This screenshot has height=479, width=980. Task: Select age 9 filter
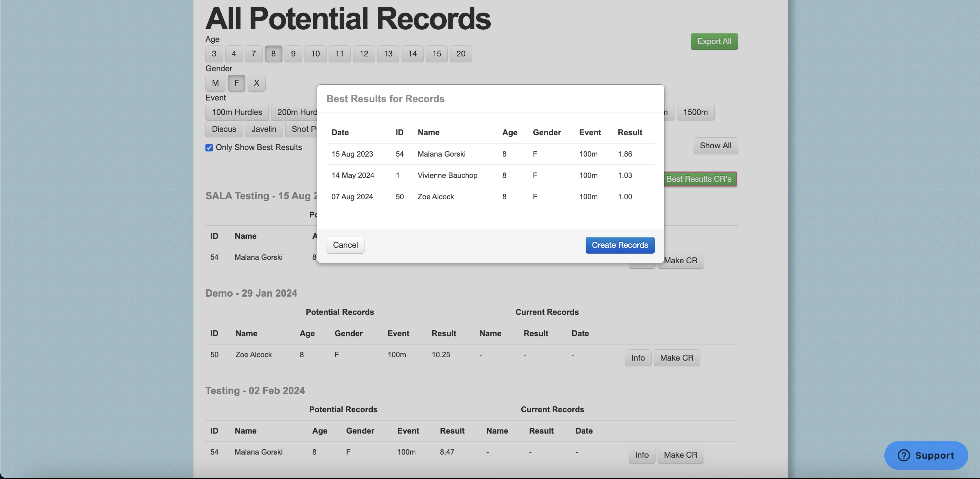click(293, 54)
